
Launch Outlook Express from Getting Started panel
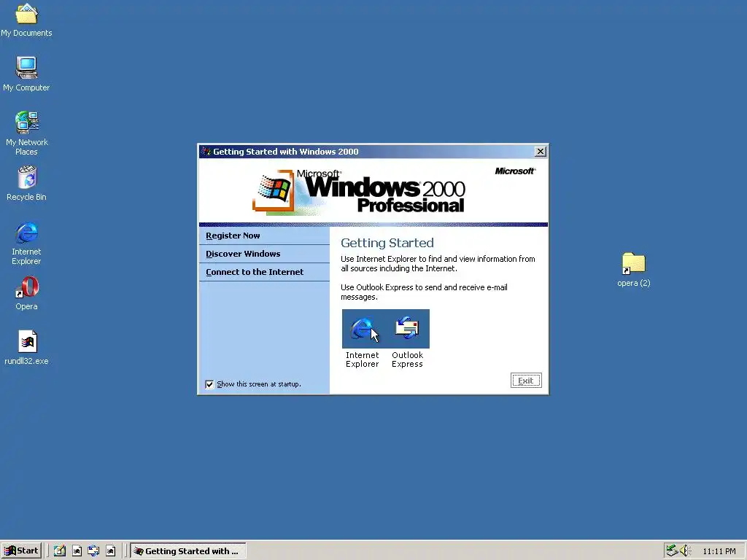point(407,327)
